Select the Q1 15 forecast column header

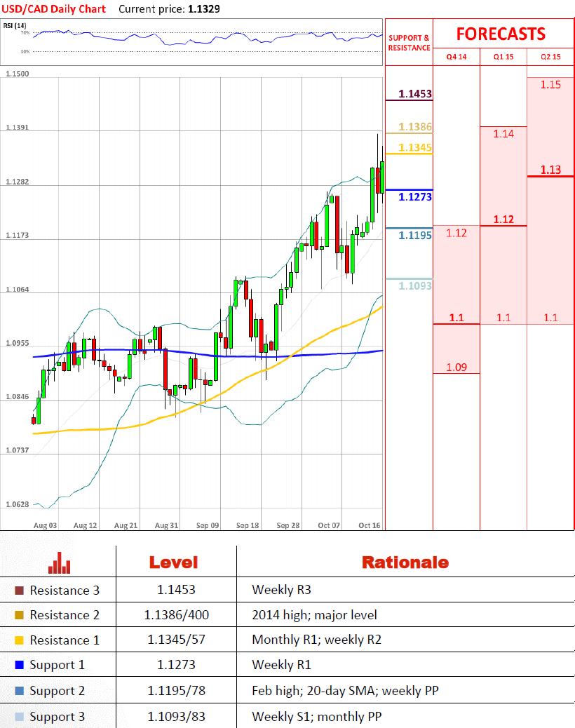tap(503, 57)
